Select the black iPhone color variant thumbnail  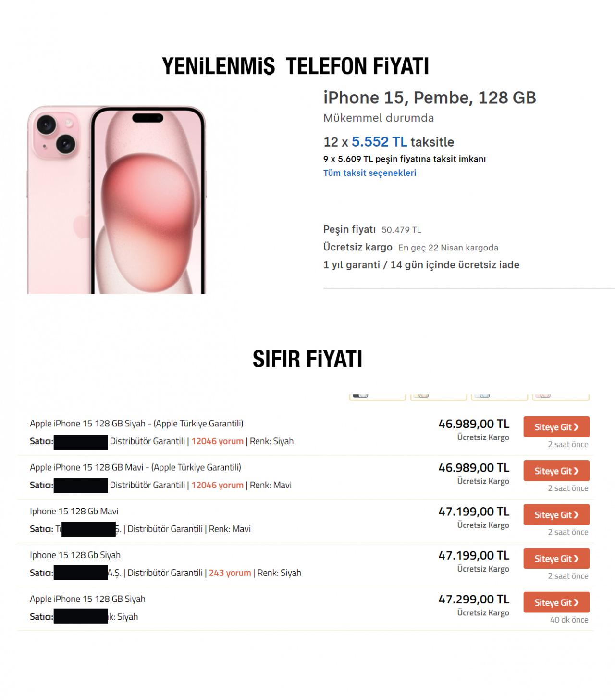point(377,396)
